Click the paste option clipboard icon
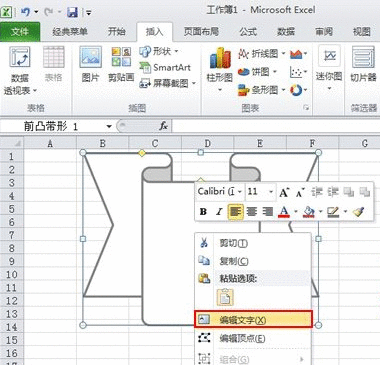This screenshot has width=380, height=365. [225, 297]
